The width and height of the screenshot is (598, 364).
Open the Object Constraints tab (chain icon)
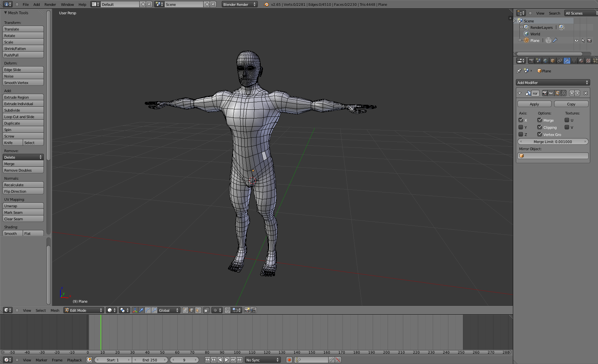pyautogui.click(x=560, y=61)
